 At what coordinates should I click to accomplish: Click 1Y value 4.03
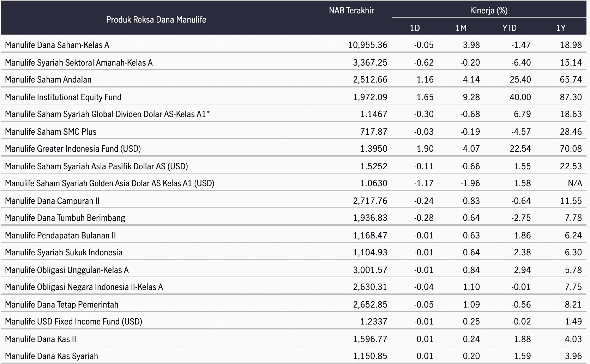pos(573,339)
